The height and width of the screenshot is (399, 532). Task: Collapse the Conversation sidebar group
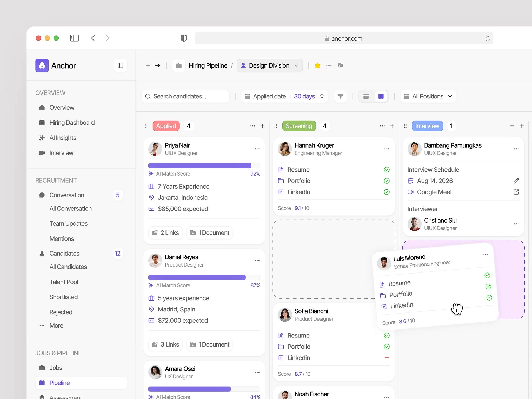tap(67, 195)
